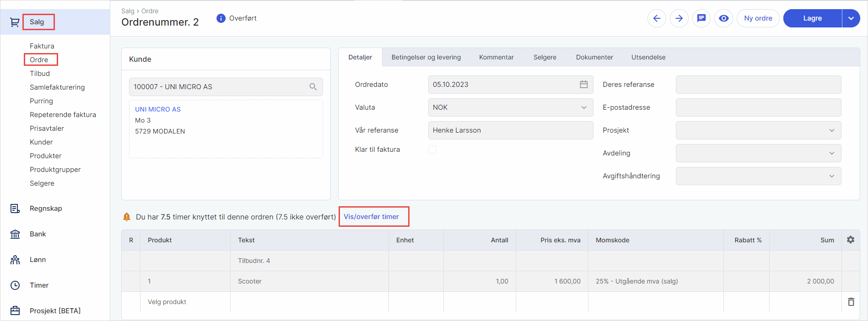Switch to Betingelser og levering tab
This screenshot has height=321, width=868.
(426, 57)
